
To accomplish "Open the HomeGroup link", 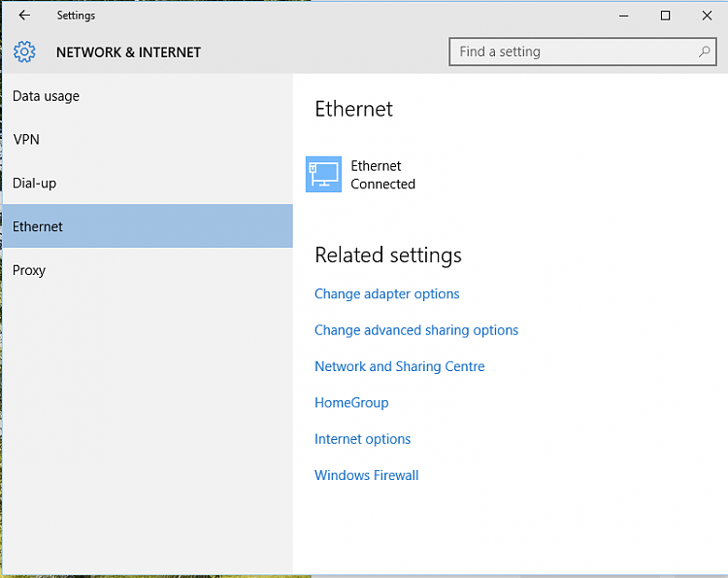I will pos(350,402).
